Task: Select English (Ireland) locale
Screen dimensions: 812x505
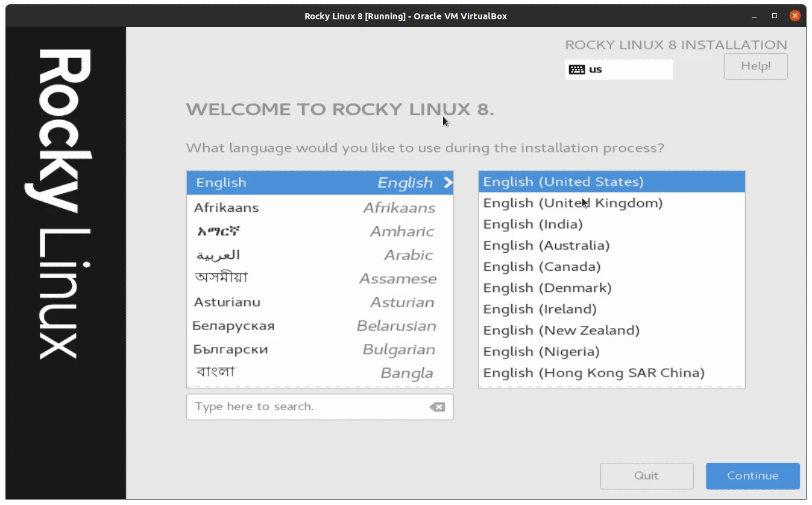Action: [x=539, y=308]
